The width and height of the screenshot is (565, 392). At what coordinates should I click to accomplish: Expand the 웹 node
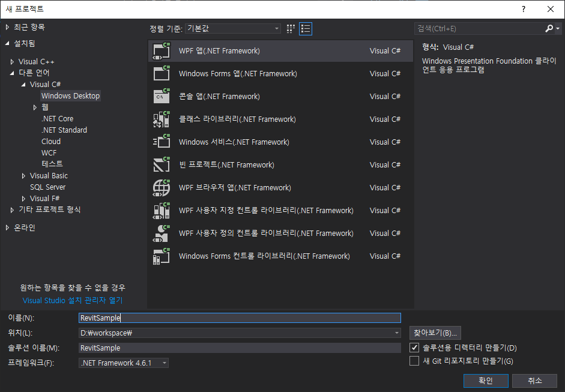35,107
